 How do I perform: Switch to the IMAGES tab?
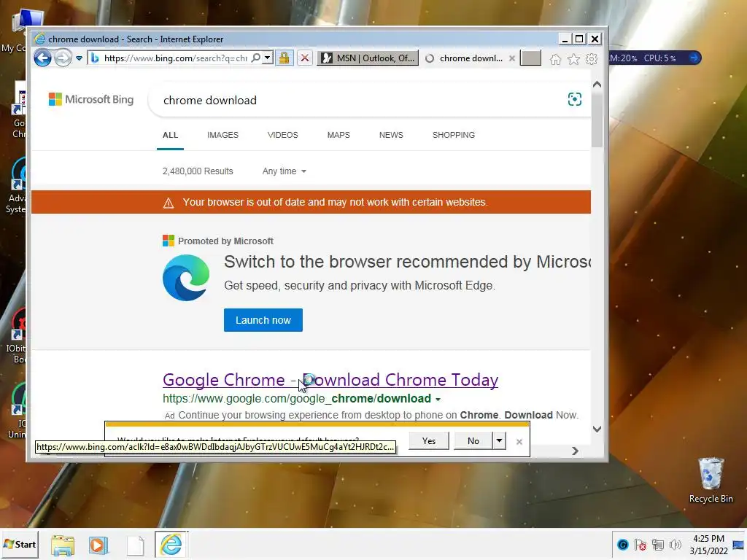point(222,135)
